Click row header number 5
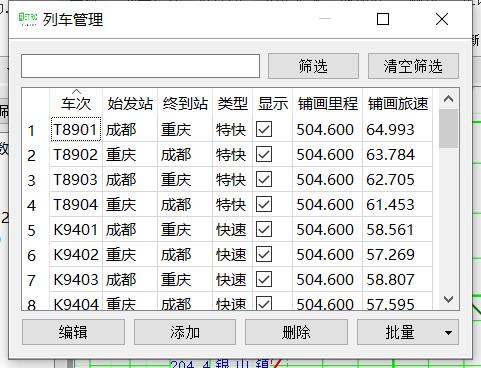Viewport: 481px width, 368px height. 36,230
